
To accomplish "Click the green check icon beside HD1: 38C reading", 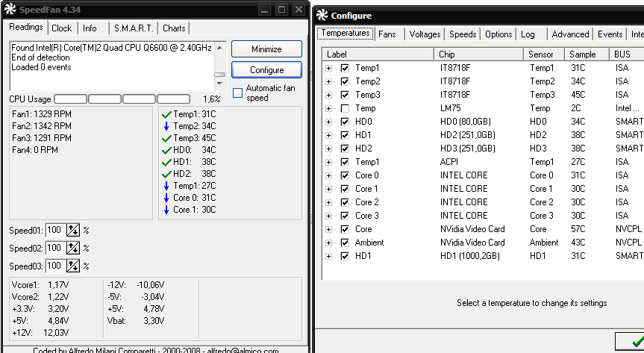I will coord(166,163).
